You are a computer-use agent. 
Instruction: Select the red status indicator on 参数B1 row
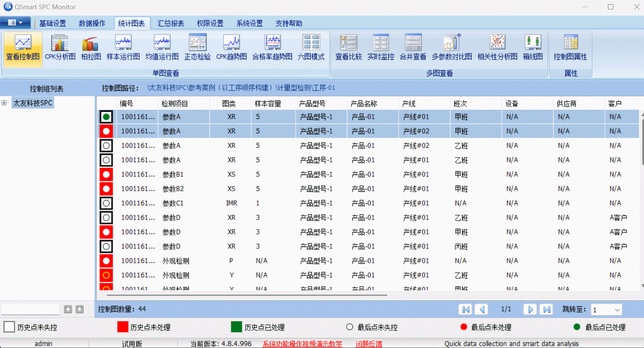[106, 174]
